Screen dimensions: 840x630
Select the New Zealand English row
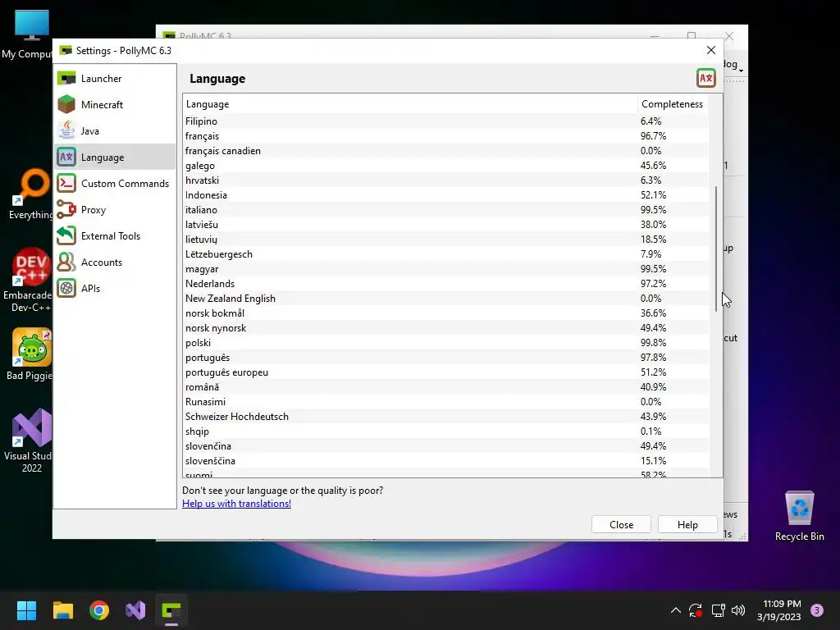click(446, 299)
